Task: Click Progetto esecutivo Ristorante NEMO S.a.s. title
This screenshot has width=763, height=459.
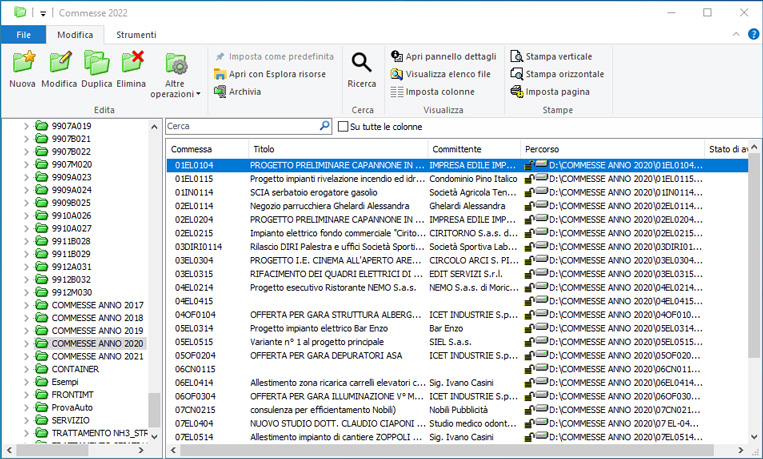Action: [333, 288]
